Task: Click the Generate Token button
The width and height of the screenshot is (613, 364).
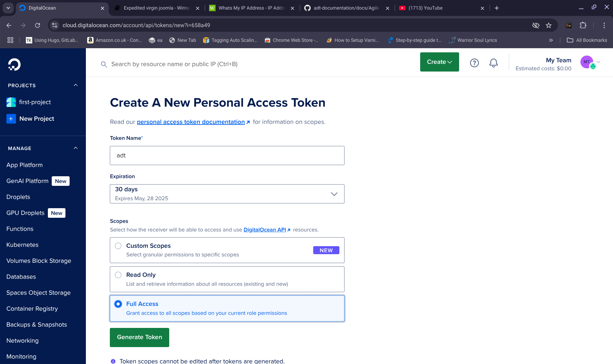Action: coord(140,337)
